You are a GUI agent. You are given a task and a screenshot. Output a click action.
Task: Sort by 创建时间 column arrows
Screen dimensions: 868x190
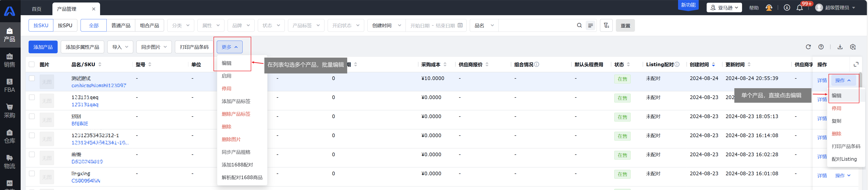tap(713, 64)
